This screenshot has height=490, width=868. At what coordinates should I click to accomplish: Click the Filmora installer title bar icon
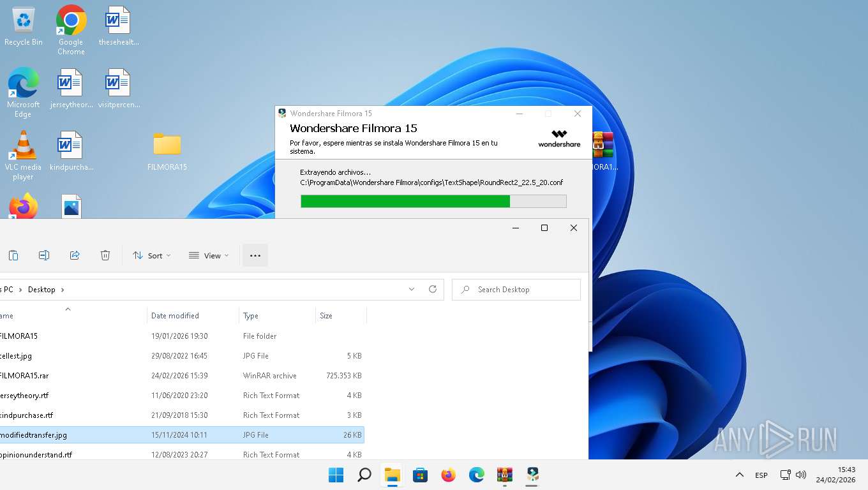[282, 114]
